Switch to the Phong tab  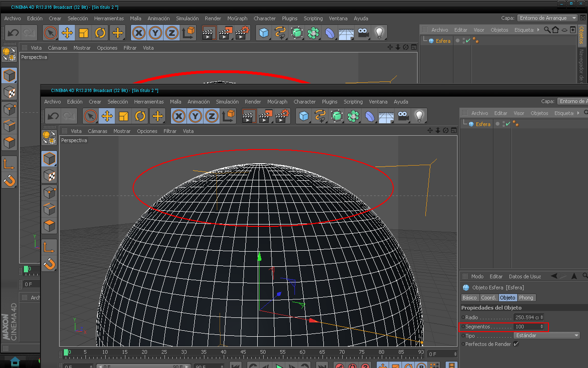(526, 298)
